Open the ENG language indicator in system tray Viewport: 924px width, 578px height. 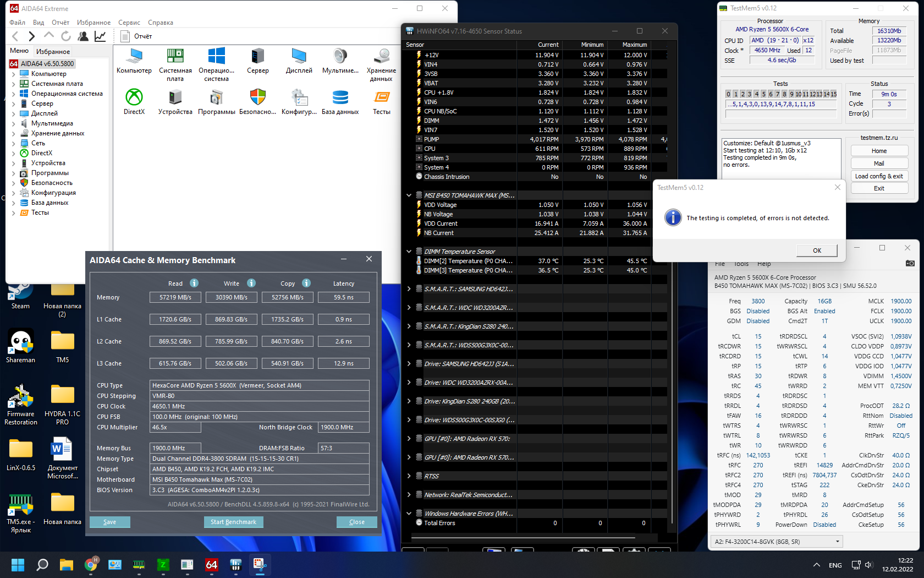coord(835,565)
